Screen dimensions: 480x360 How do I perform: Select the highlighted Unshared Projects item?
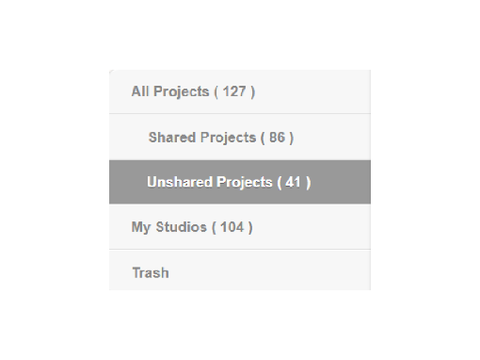[240, 182]
